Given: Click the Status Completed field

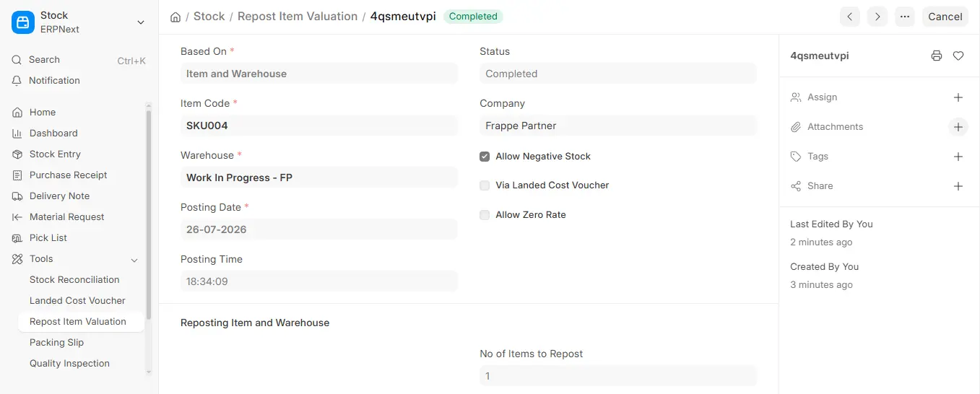Looking at the screenshot, I should coord(618,74).
